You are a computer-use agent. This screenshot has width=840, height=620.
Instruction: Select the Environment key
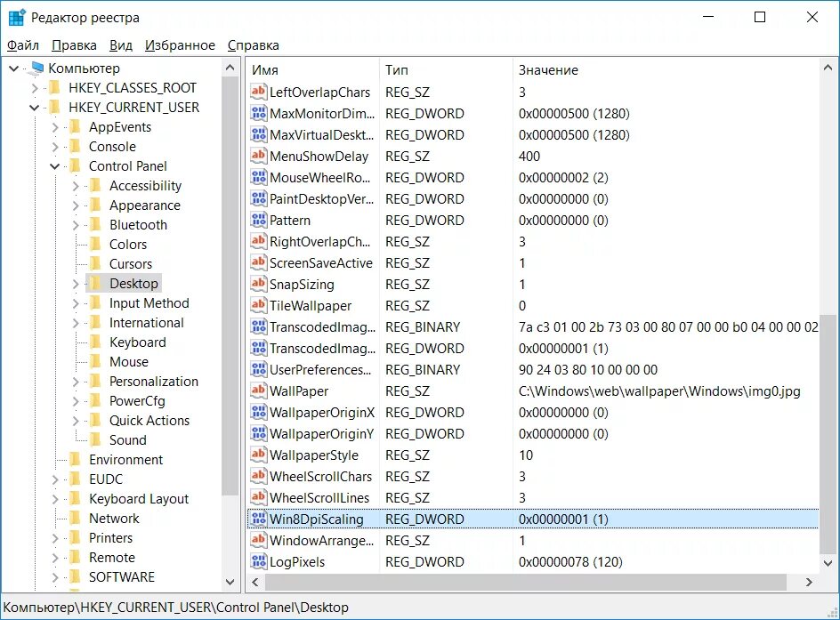[125, 459]
